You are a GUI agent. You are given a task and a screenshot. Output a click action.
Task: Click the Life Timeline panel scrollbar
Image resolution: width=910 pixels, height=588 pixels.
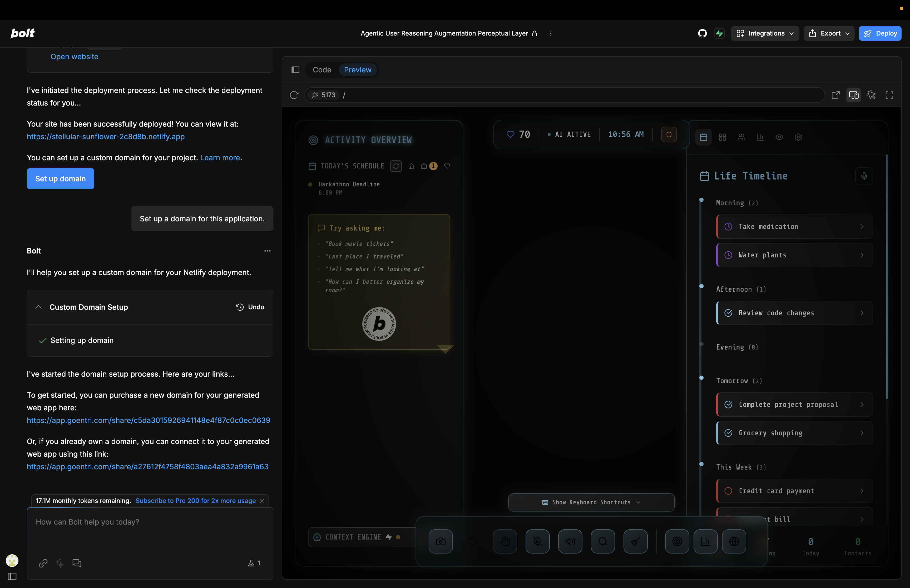[x=886, y=277]
